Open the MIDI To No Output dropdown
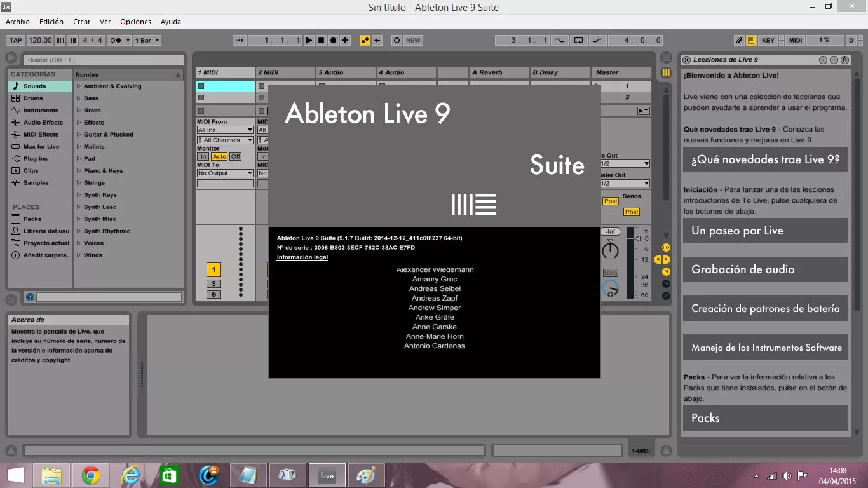Image resolution: width=868 pixels, height=488 pixels. pyautogui.click(x=225, y=173)
